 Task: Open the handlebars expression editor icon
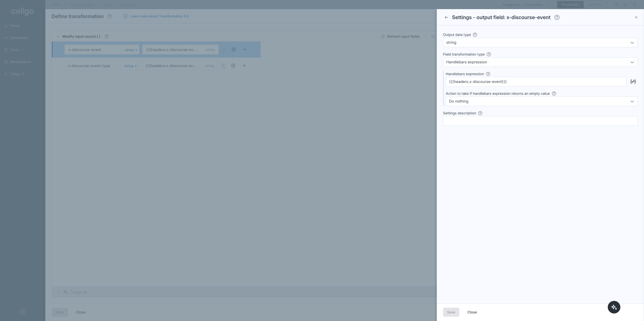[x=633, y=82]
